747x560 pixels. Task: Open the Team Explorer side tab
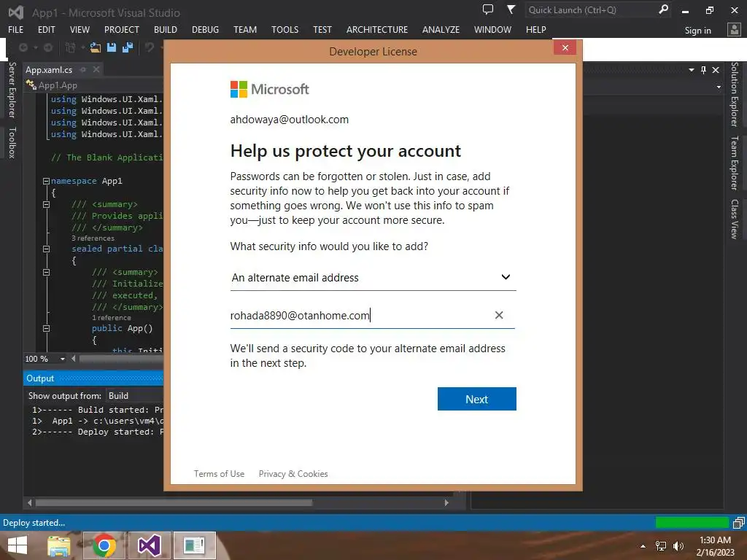tap(735, 163)
